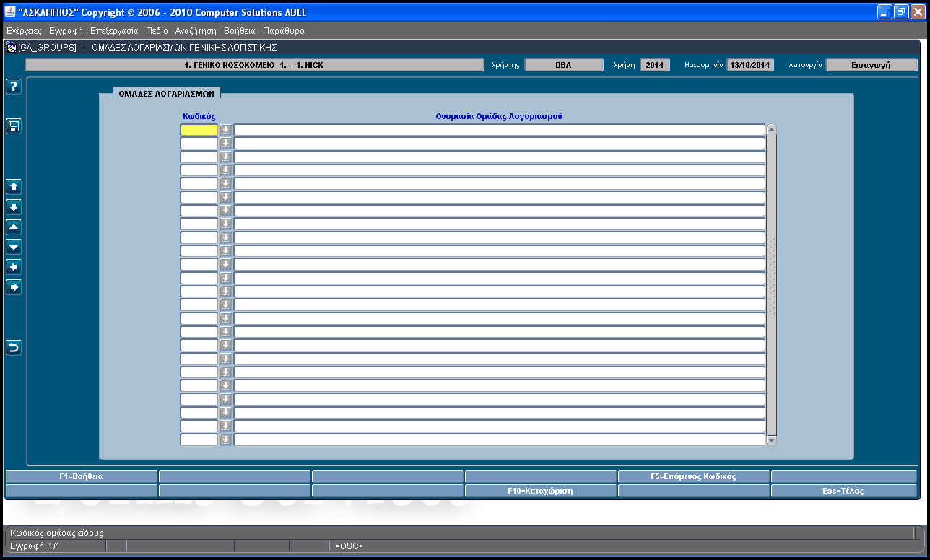Open the Βοήθεια menu
The height and width of the screenshot is (560, 930).
[240, 31]
